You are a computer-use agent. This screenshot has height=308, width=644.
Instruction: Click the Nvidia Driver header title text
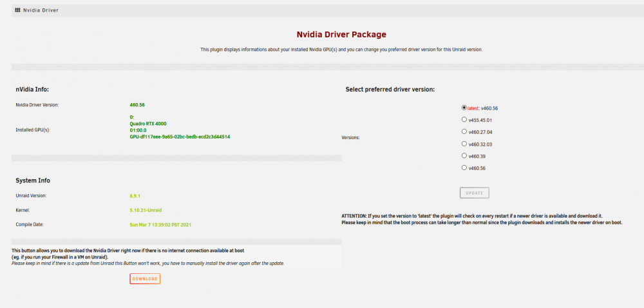[x=41, y=10]
